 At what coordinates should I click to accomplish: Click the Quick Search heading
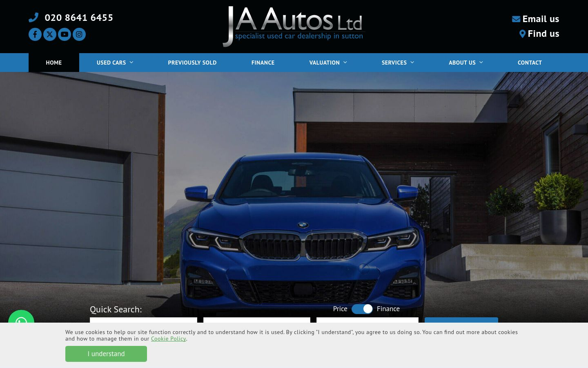click(x=116, y=310)
